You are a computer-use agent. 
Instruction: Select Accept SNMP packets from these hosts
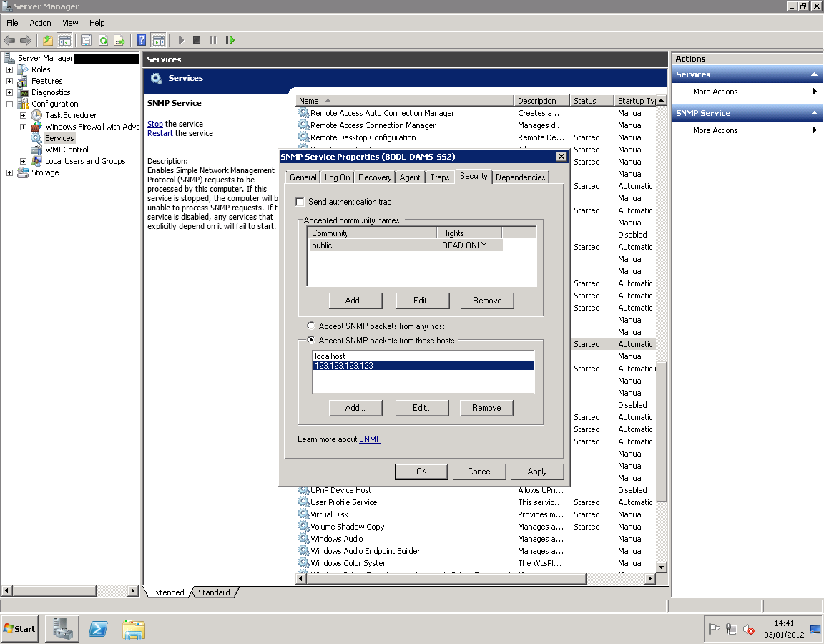pyautogui.click(x=311, y=340)
